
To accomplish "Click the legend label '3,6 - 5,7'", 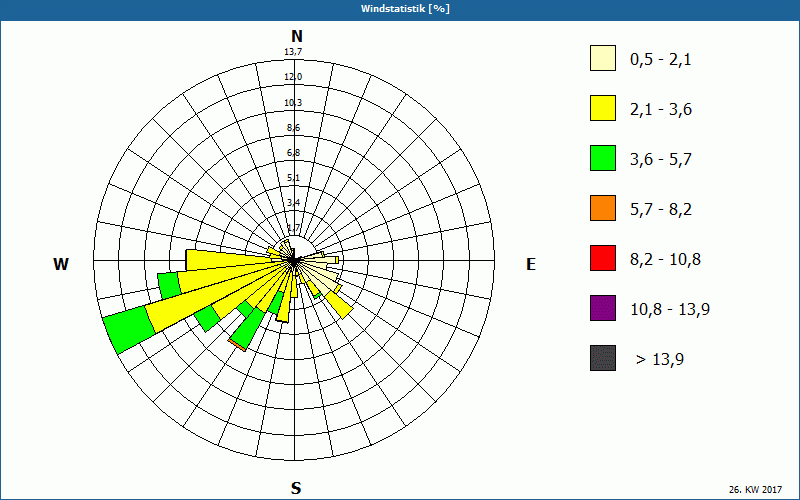I will pos(661,160).
